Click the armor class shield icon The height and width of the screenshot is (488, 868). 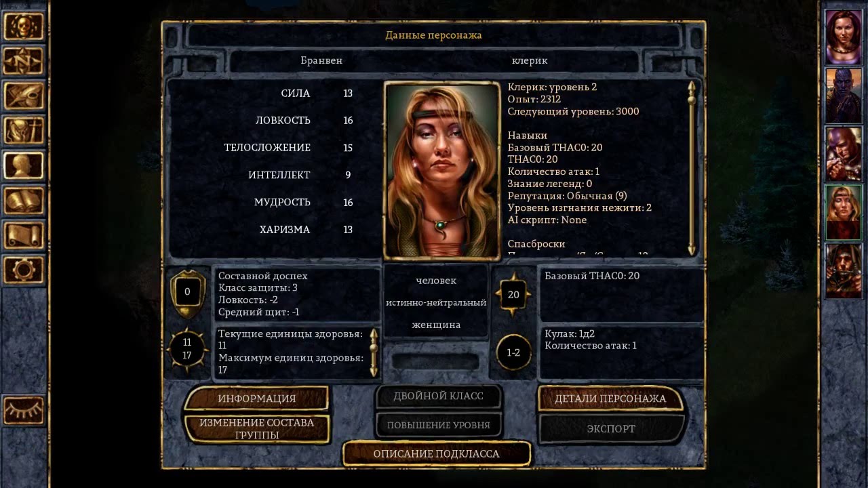coord(187,293)
